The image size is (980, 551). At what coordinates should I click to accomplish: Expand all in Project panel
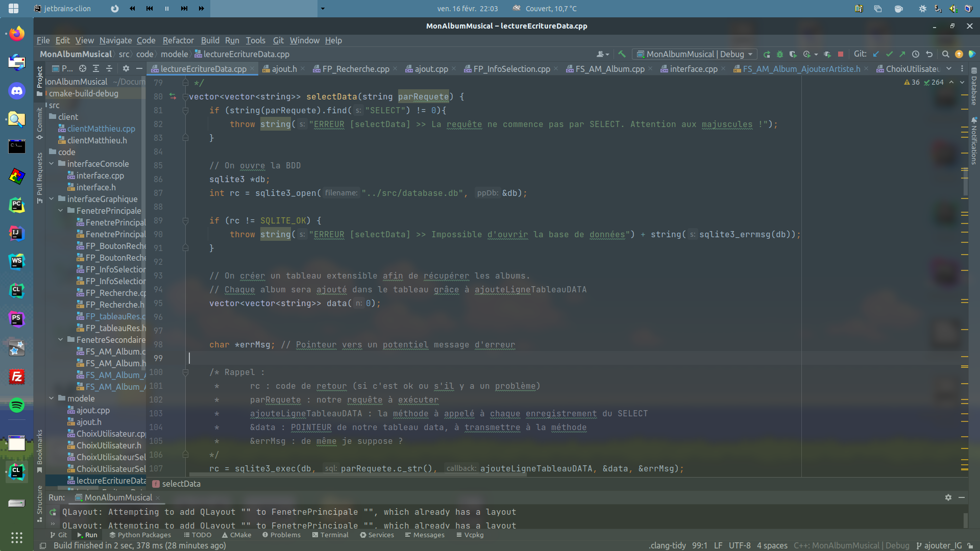coord(96,68)
